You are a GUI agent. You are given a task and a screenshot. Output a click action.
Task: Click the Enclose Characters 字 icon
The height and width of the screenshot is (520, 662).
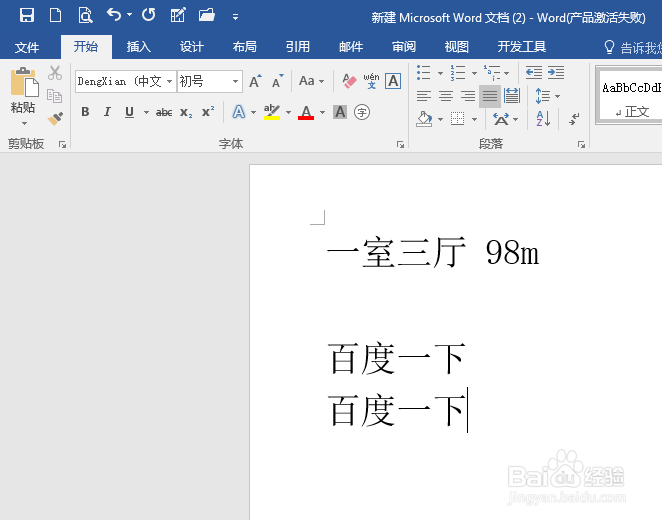coord(362,112)
